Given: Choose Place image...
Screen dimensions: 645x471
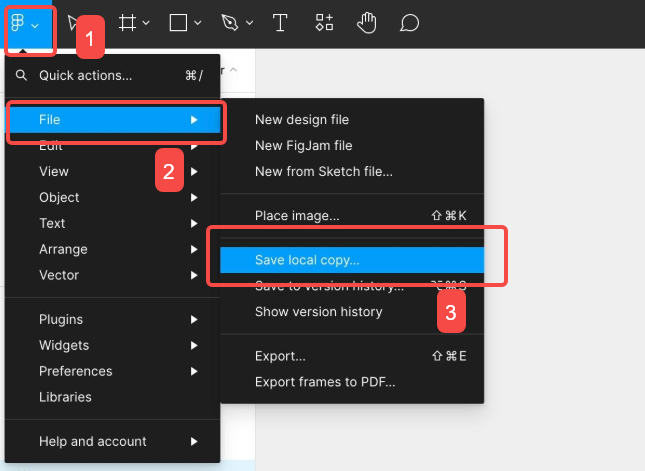Looking at the screenshot, I should click(352, 216).
